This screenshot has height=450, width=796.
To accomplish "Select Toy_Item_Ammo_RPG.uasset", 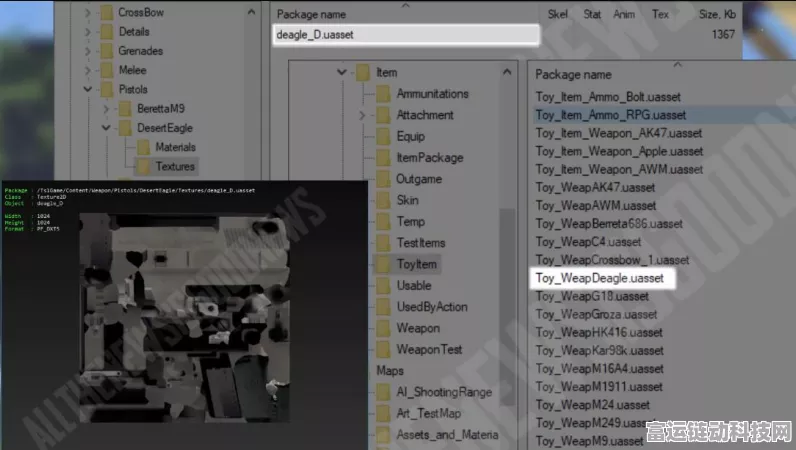I will click(610, 115).
